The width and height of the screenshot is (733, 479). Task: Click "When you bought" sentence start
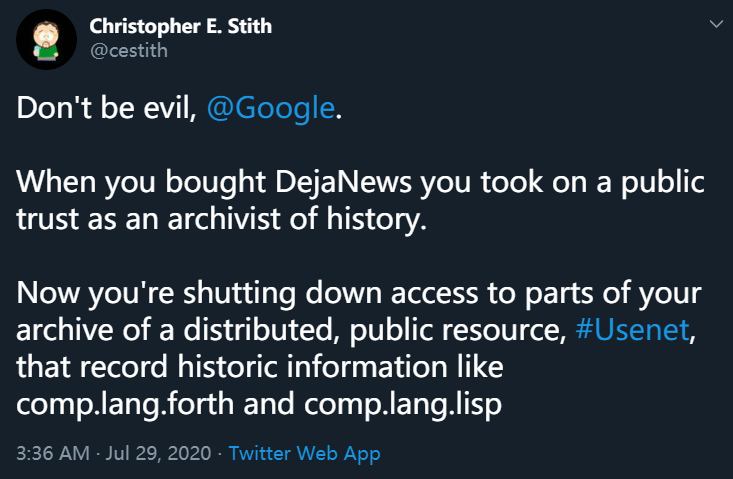pos(118,184)
